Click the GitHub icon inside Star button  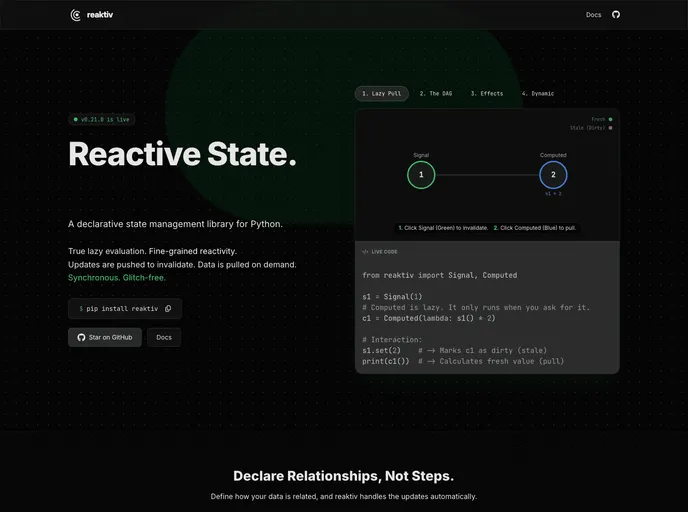click(x=81, y=337)
